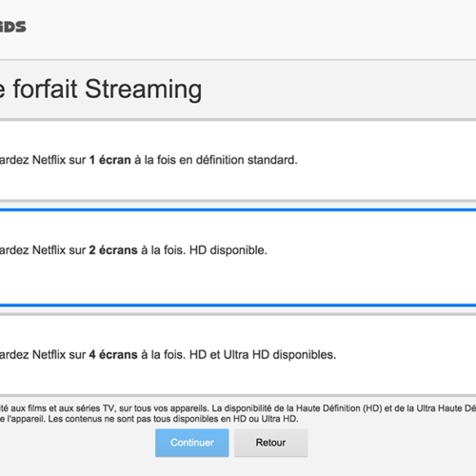Click 'Les contenus ne sont pas tous disponibles' sentence
Image resolution: width=476 pixels, height=476 pixels.
173,419
